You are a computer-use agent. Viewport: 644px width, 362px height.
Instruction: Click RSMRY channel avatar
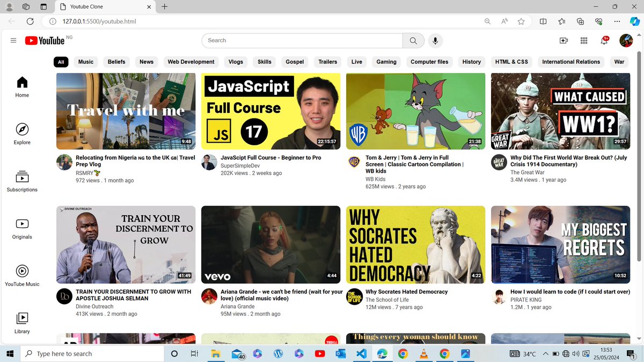tap(64, 162)
